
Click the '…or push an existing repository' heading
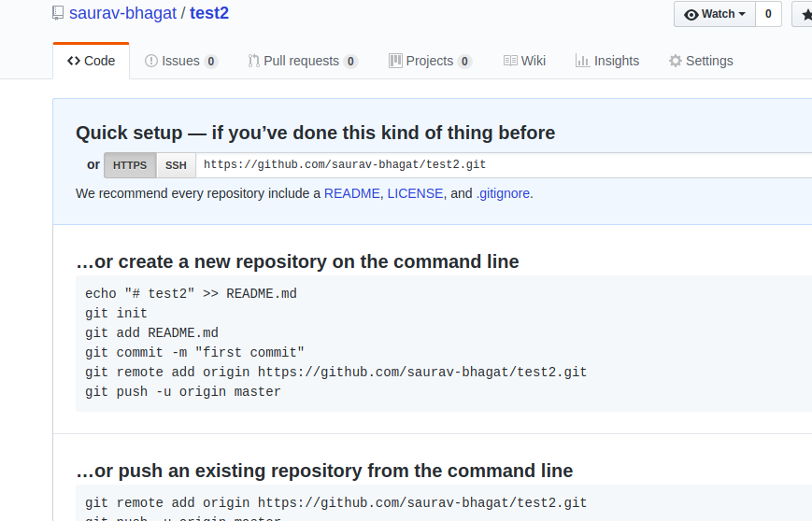(x=324, y=471)
